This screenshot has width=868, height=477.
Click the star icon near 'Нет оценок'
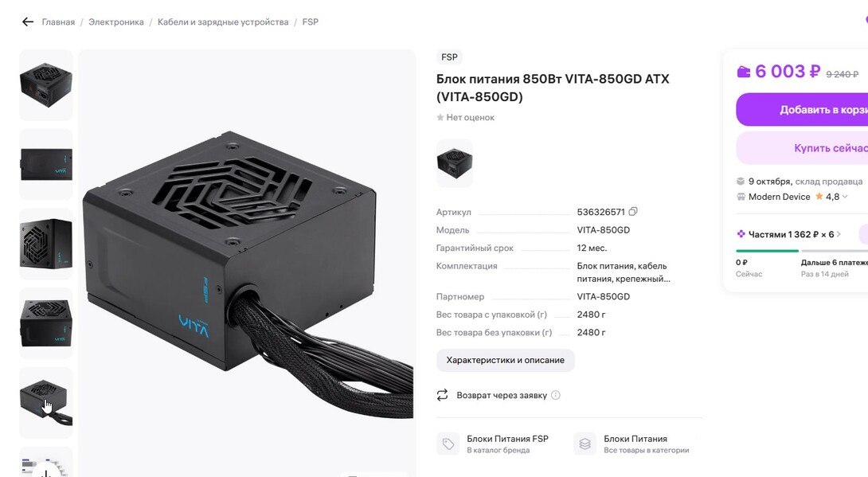coord(440,117)
